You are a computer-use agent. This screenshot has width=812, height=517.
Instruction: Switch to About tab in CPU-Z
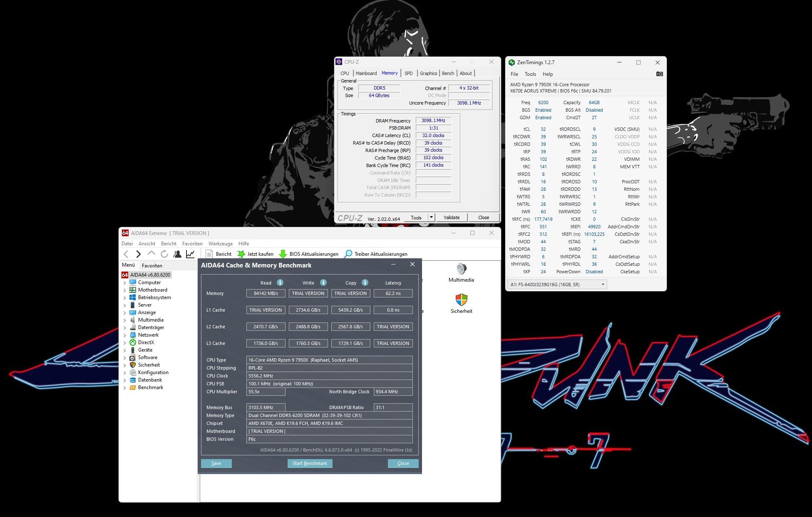(466, 73)
